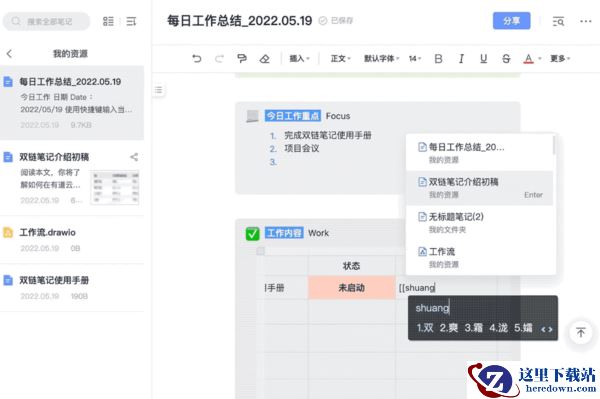Select suggestion 工作流 in link popup

point(479,257)
